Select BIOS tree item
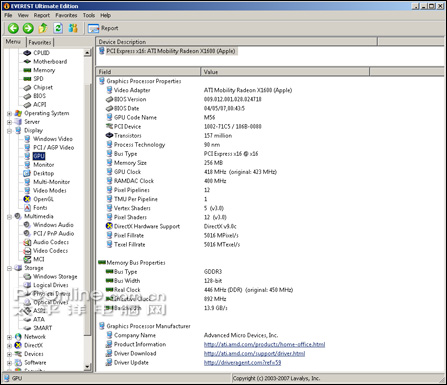The image size is (447, 385). click(x=39, y=96)
